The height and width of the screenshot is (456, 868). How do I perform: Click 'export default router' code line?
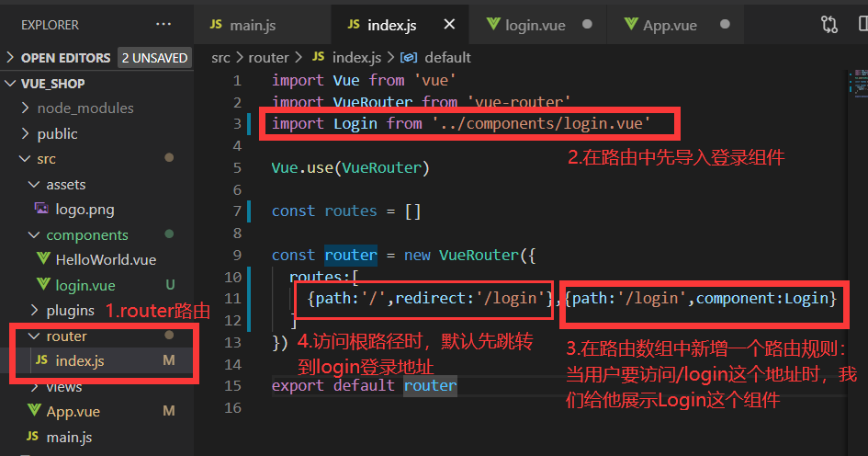tap(365, 385)
